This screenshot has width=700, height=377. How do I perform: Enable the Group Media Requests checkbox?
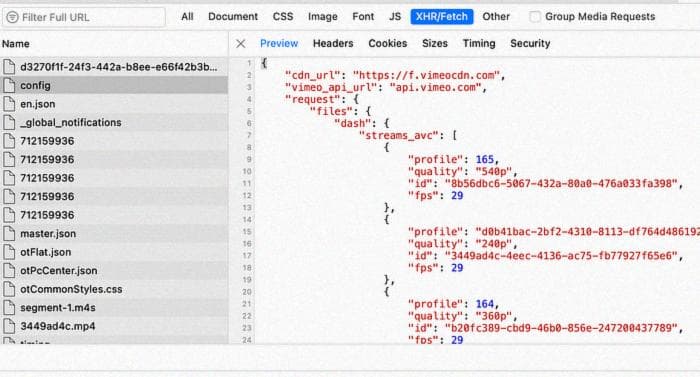(x=534, y=17)
